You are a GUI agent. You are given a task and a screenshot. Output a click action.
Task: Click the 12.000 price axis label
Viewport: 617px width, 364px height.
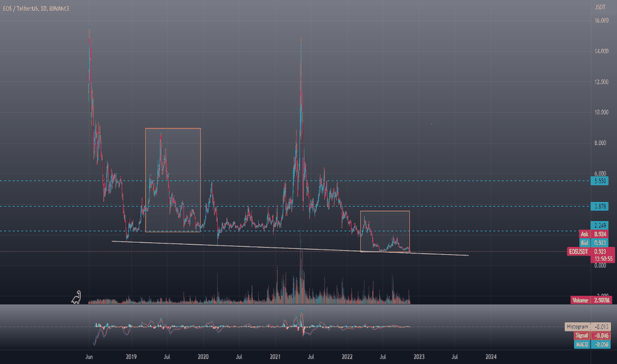tap(601, 82)
